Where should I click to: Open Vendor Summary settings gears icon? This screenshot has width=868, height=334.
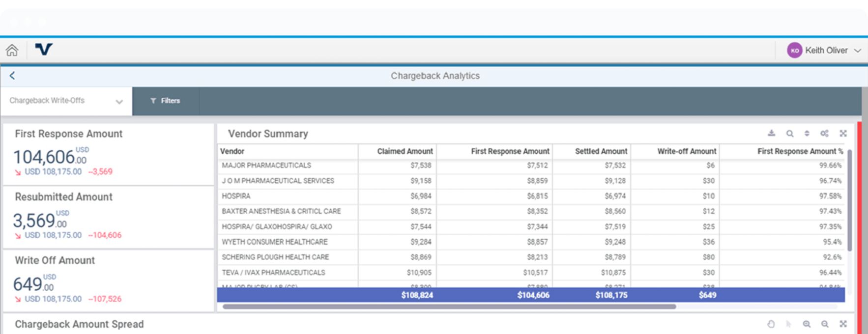tap(824, 134)
